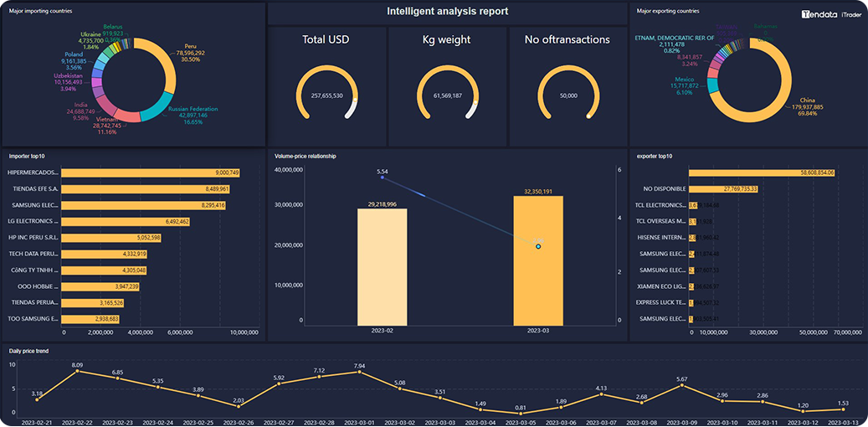Click the HISENSE INTERN exporter label
Screen dimensions: 868x427
click(x=663, y=238)
